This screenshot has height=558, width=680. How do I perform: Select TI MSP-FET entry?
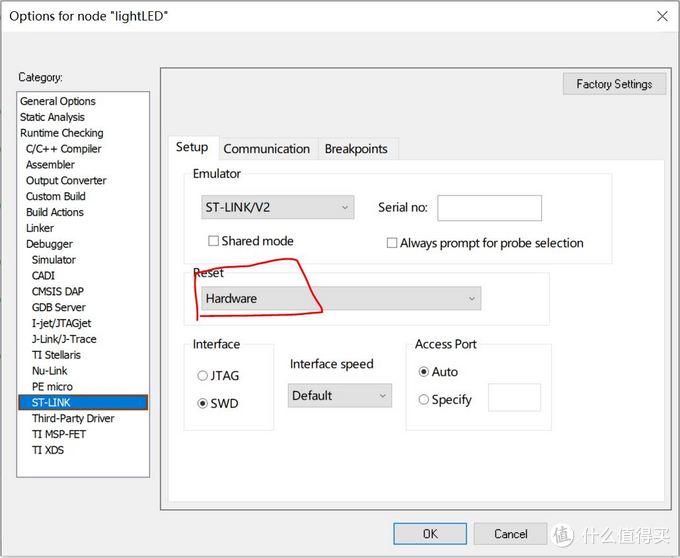pos(59,434)
